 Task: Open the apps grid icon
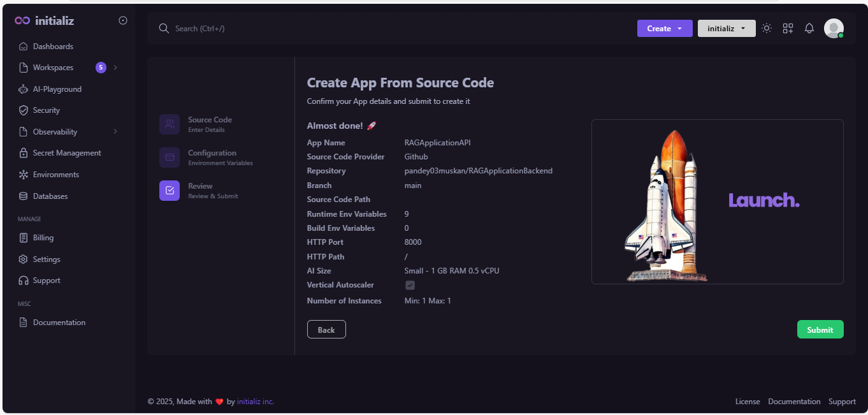click(x=788, y=28)
